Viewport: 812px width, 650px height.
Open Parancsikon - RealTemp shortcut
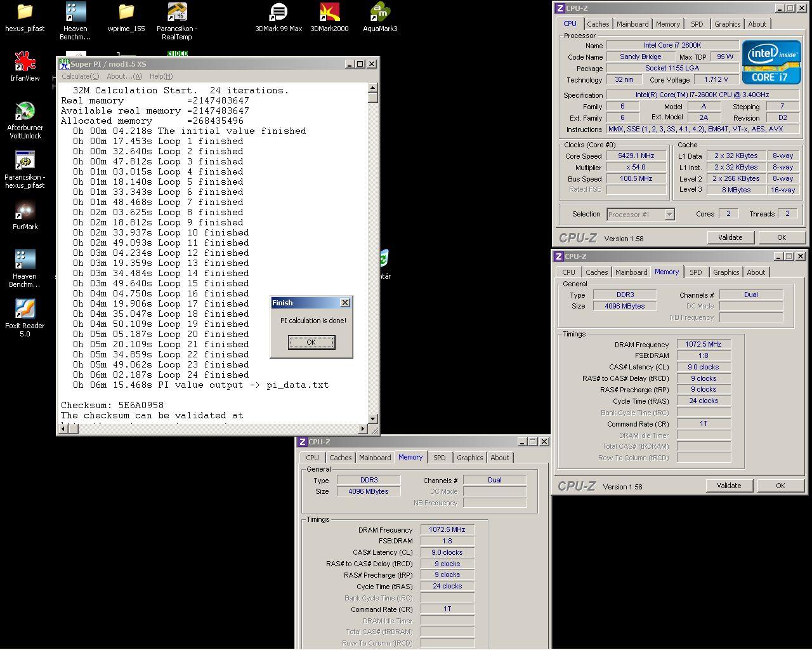(x=177, y=21)
